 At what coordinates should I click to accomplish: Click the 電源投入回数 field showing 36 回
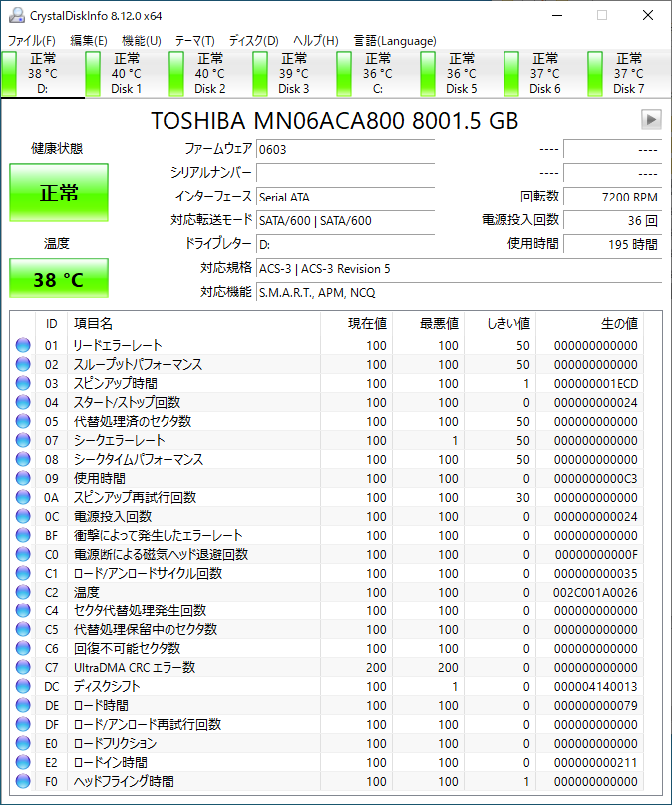coord(612,220)
